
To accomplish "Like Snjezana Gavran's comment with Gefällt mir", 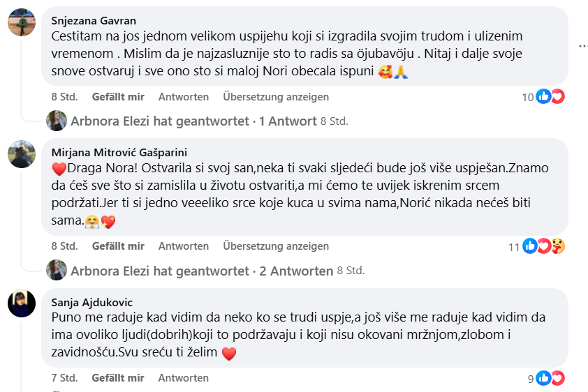I will point(118,97).
